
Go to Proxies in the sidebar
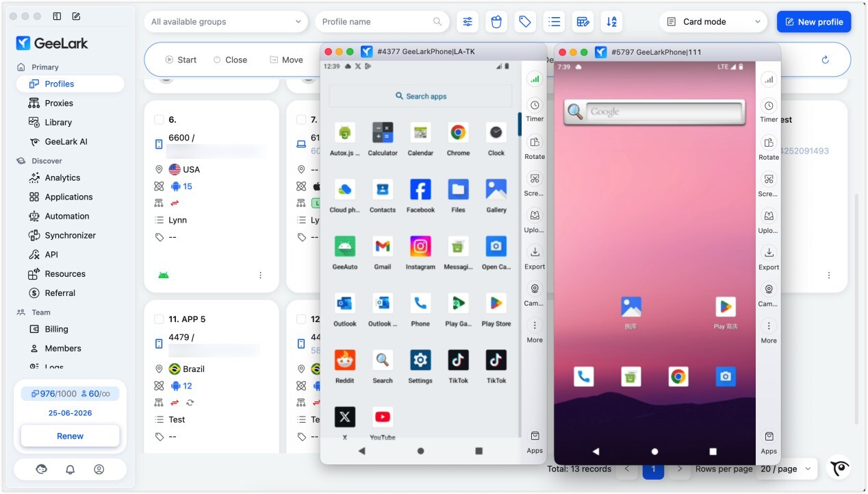[59, 103]
